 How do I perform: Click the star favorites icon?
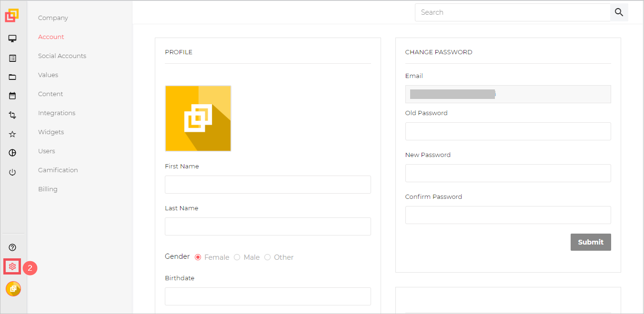tap(12, 134)
